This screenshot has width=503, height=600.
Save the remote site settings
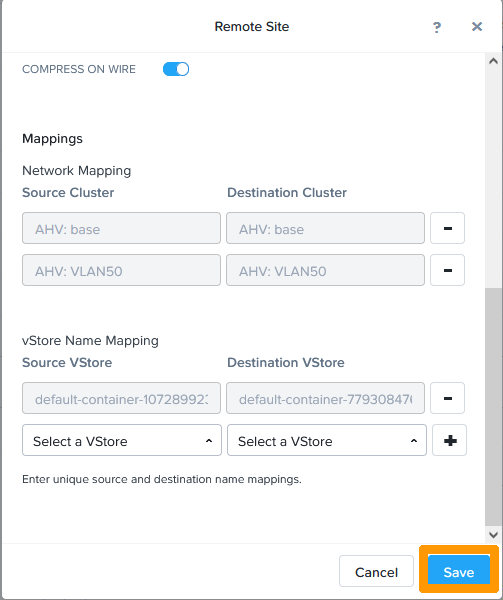tap(459, 571)
